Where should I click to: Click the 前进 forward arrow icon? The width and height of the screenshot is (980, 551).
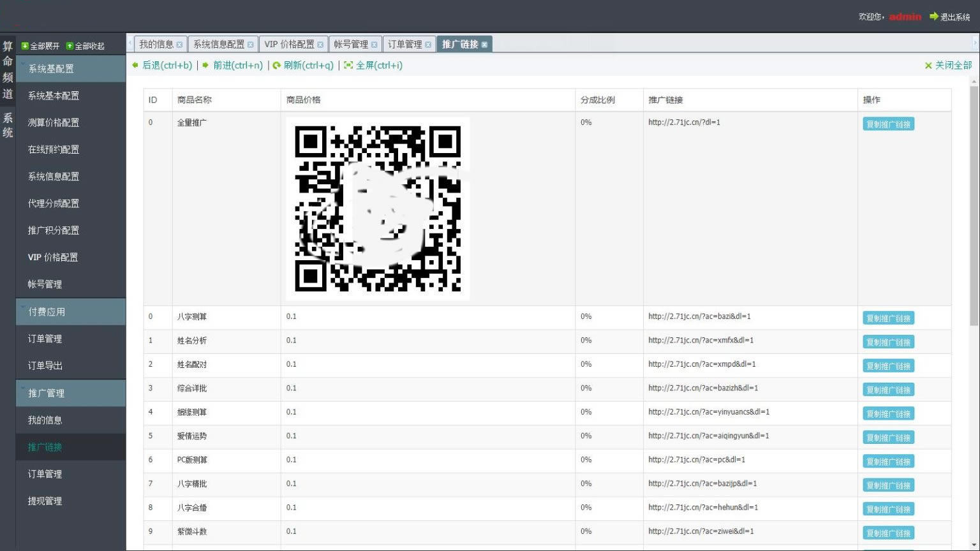(205, 65)
